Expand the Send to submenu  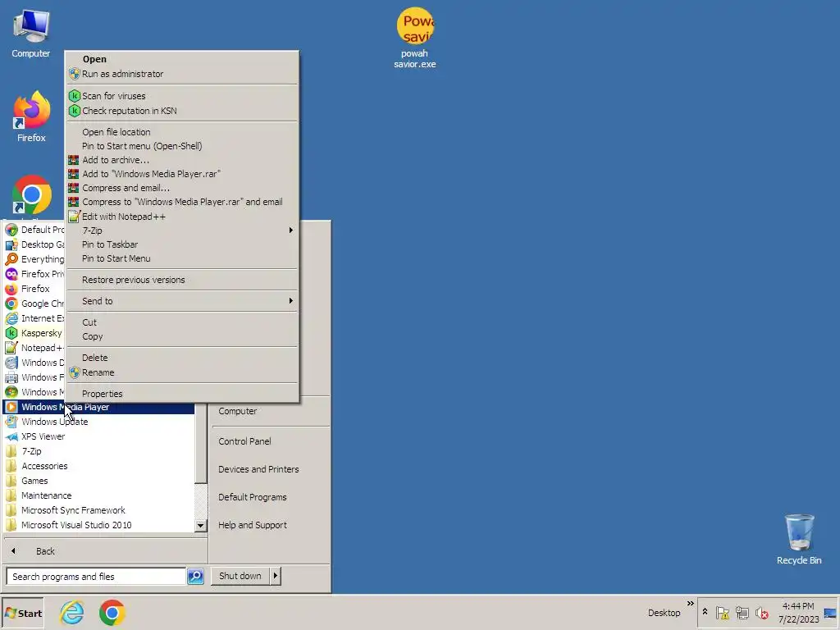tap(182, 301)
